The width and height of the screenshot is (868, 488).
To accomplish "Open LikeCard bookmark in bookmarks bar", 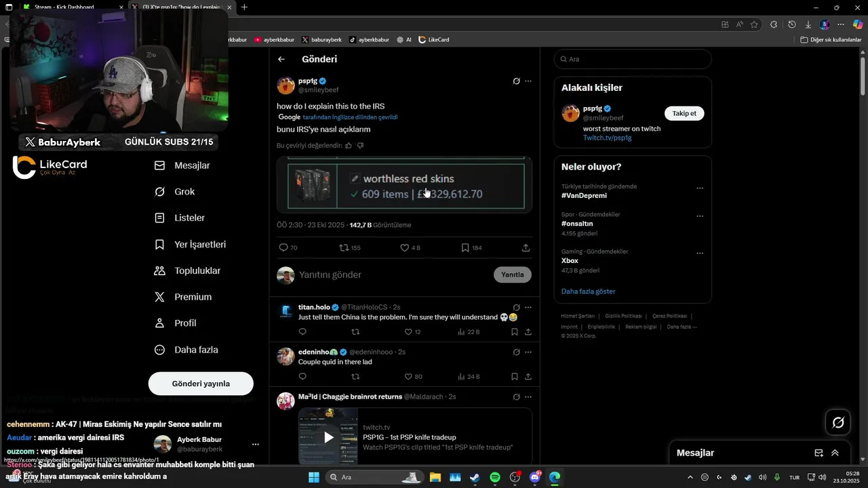I will [x=434, y=40].
